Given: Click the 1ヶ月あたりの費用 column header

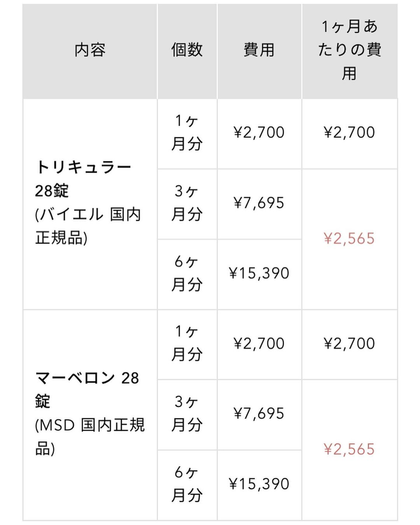Looking at the screenshot, I should pos(349,50).
